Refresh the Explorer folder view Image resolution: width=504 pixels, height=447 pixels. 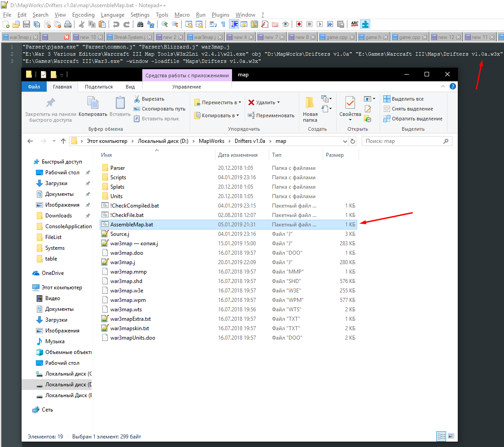[353, 141]
